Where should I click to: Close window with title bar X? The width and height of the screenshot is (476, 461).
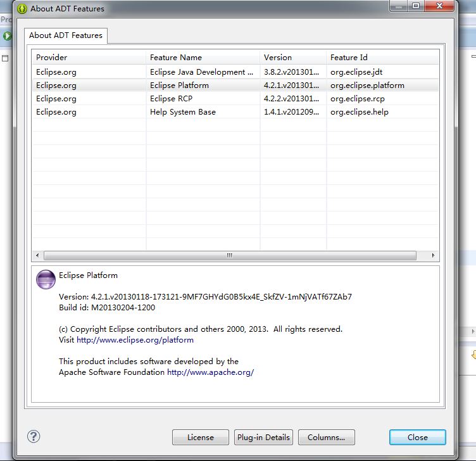point(439,6)
